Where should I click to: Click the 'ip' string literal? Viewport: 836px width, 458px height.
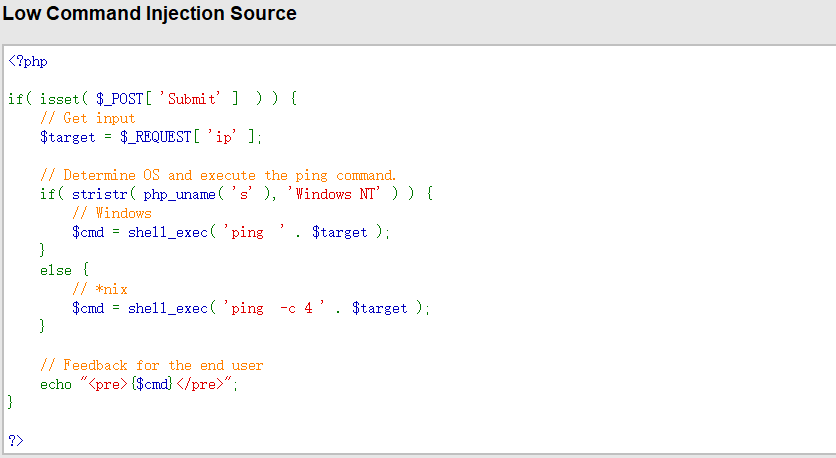click(220, 137)
